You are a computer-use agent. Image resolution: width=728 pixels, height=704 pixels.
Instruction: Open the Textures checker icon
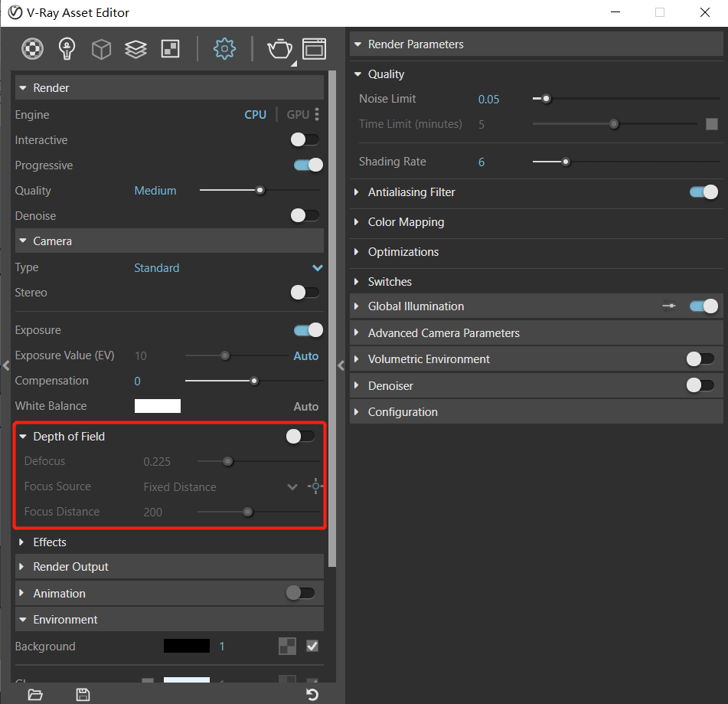tap(171, 49)
